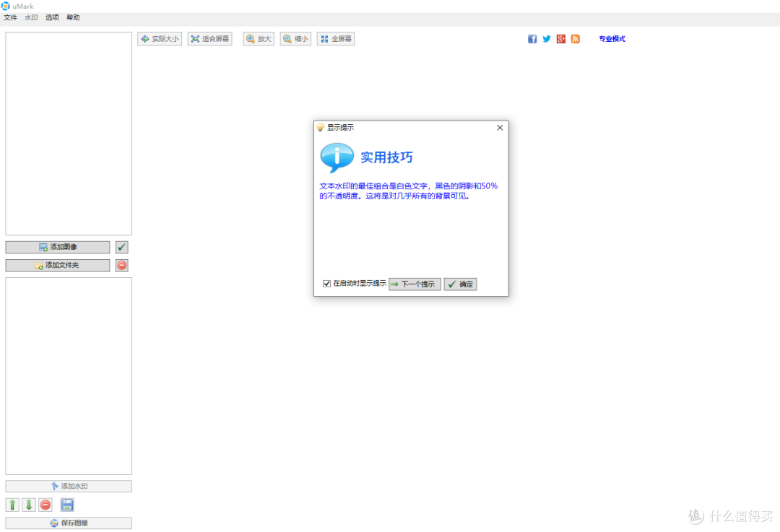
Task: Confirm tips dialog with 确定
Action: 461,284
